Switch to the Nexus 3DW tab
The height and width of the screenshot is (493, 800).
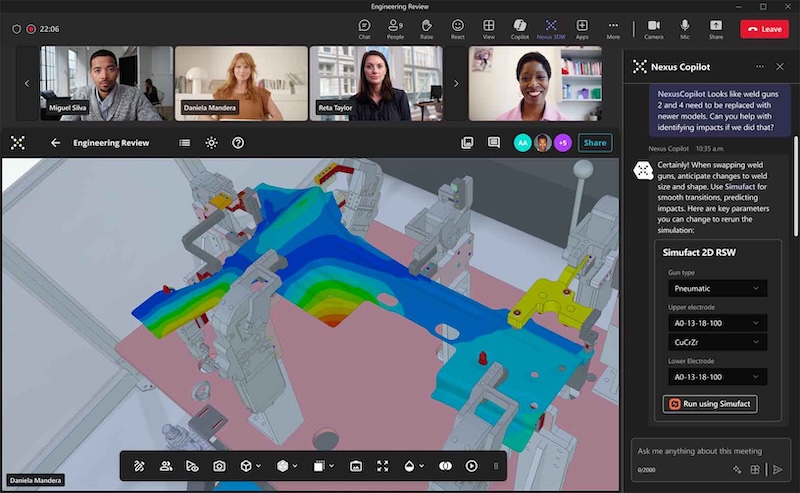(550, 28)
